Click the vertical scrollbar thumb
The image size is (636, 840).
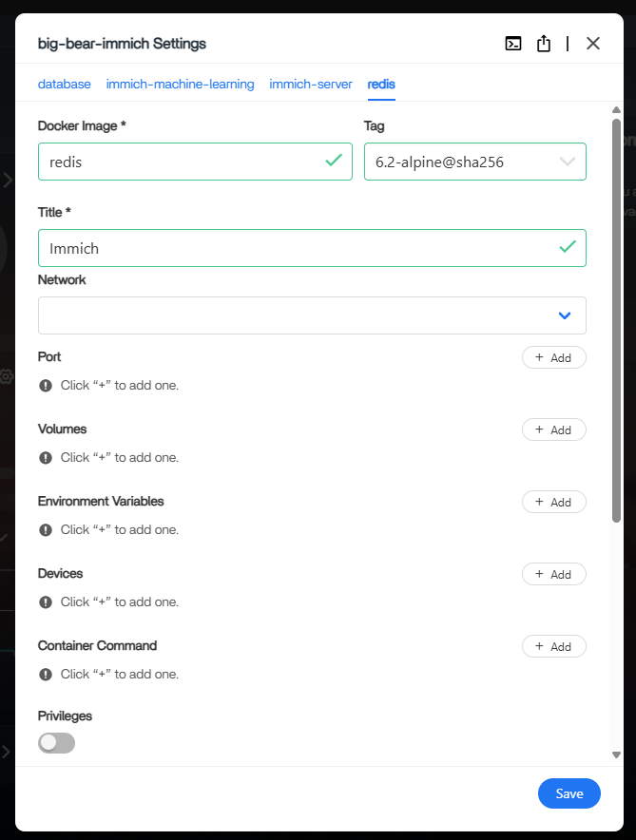[x=616, y=320]
